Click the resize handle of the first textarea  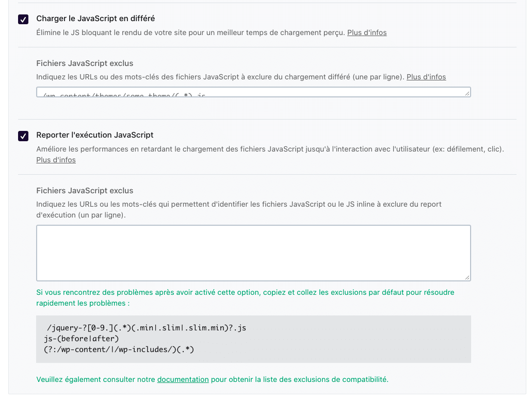(x=467, y=94)
